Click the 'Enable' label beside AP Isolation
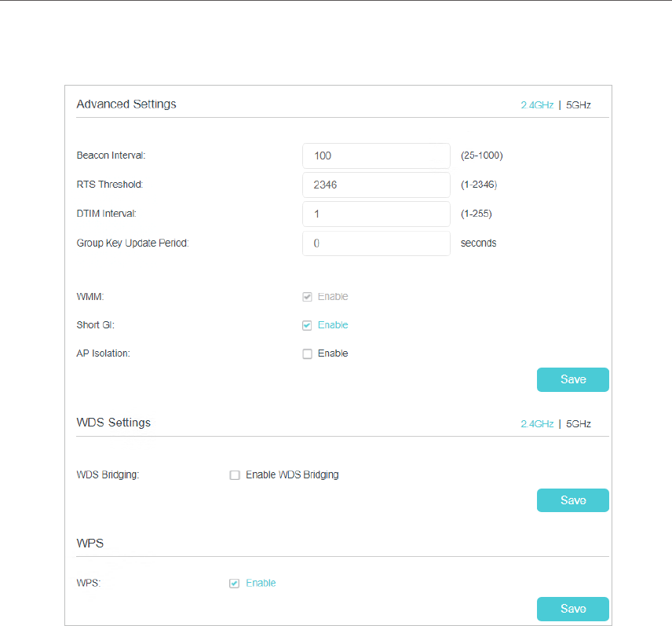Image resolution: width=672 pixels, height=626 pixels. pyautogui.click(x=333, y=353)
